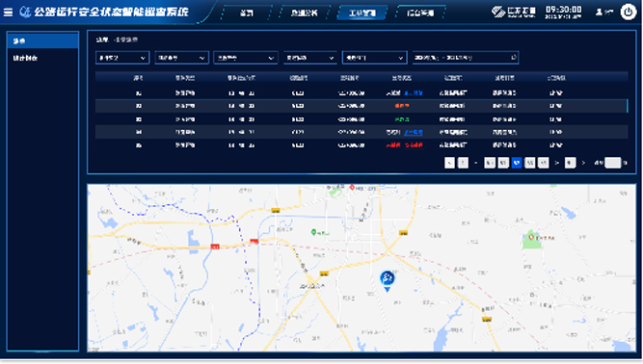
Task: Expand the widest middle filter dropdown
Action: 246,58
